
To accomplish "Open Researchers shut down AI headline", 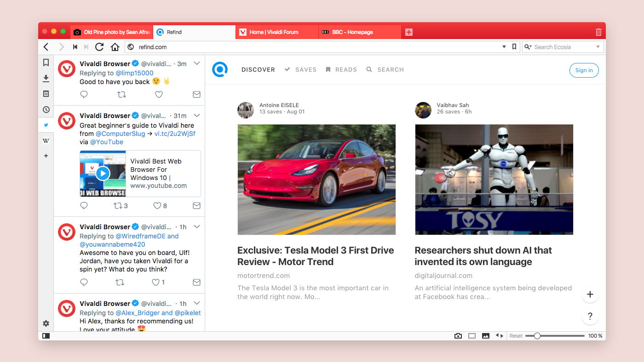I will pos(483,256).
